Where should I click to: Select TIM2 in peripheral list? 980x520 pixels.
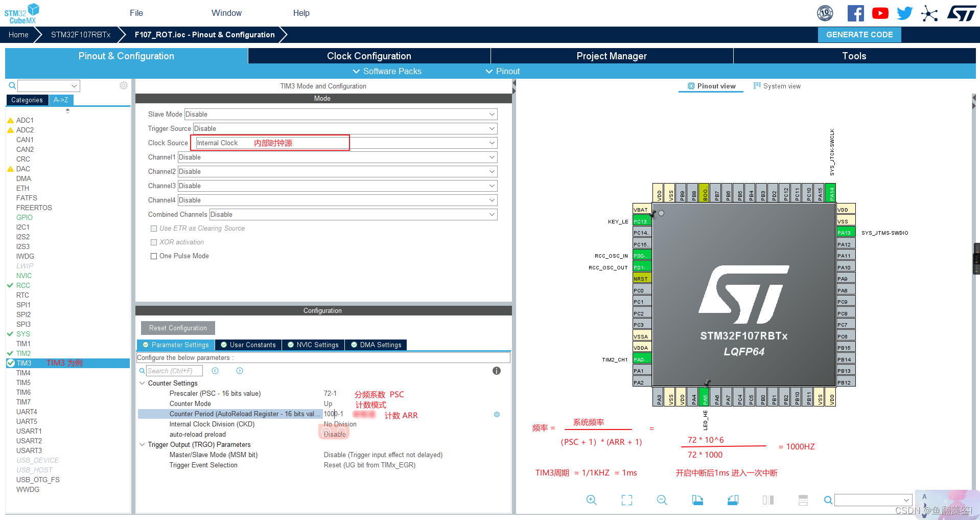[x=24, y=353]
